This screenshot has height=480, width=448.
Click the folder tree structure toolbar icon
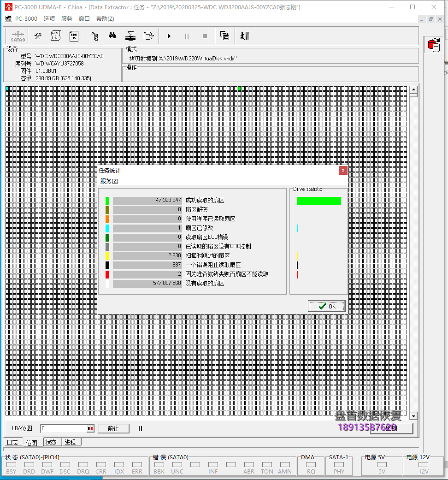94,36
